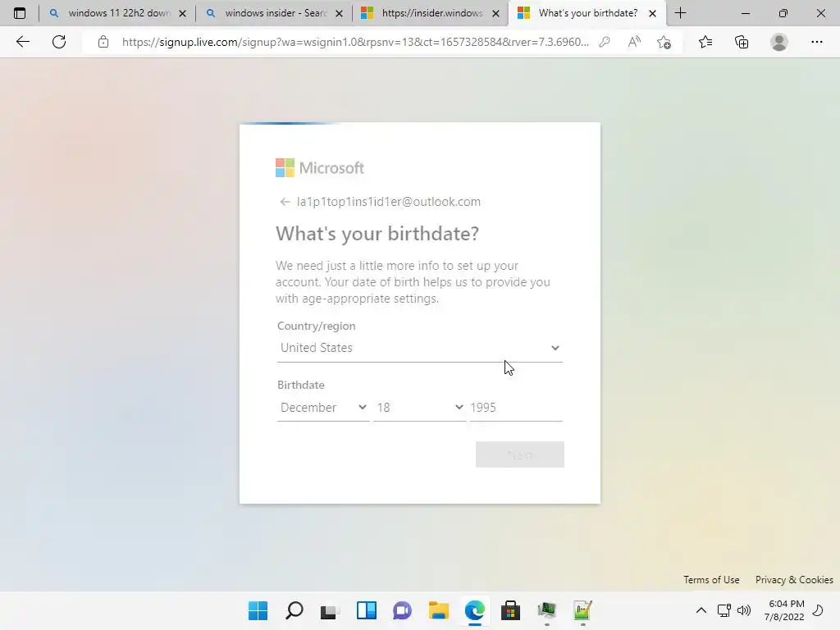This screenshot has height=630, width=840.
Task: Open Collections panel
Action: (x=742, y=42)
